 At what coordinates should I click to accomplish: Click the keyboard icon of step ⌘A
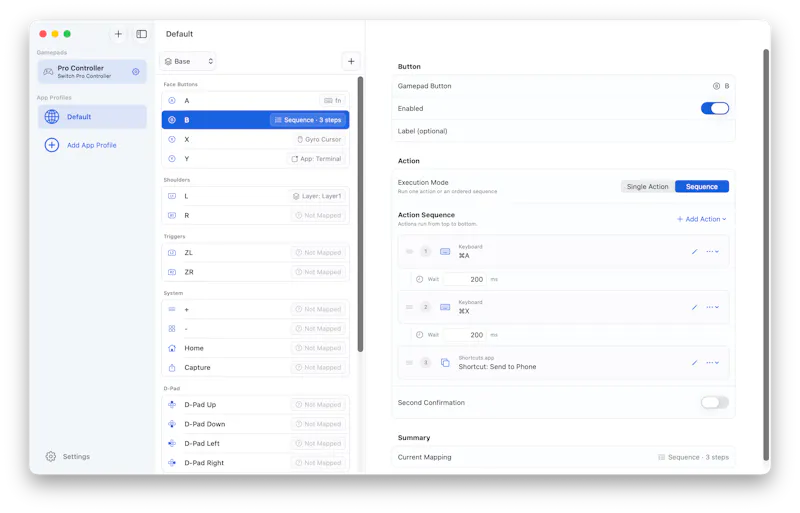[x=445, y=252]
